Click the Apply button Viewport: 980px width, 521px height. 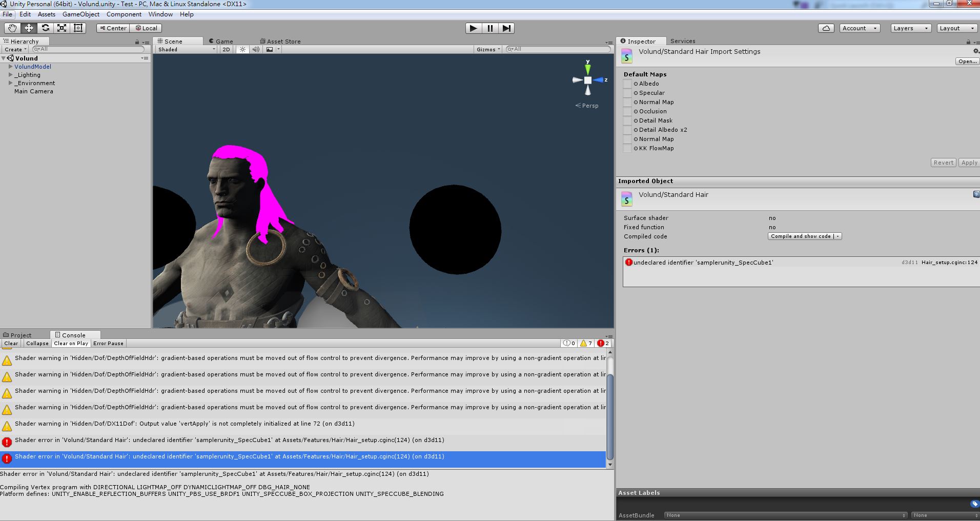[x=969, y=163]
